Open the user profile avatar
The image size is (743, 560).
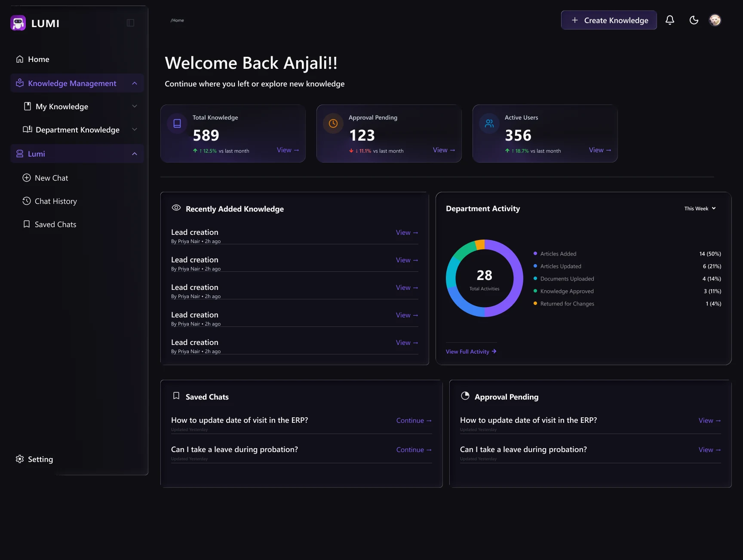pos(715,20)
